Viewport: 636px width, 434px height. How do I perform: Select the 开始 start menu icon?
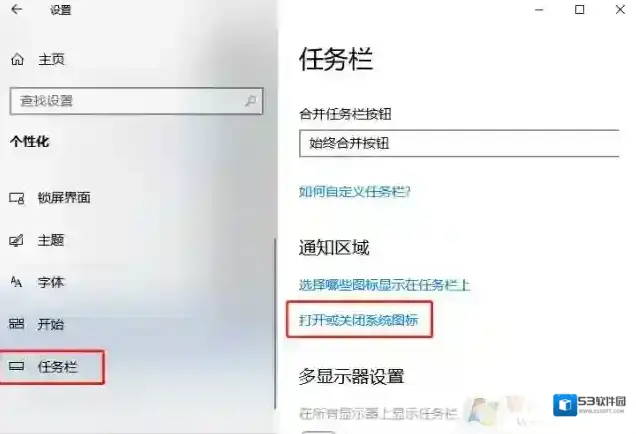coord(16,324)
